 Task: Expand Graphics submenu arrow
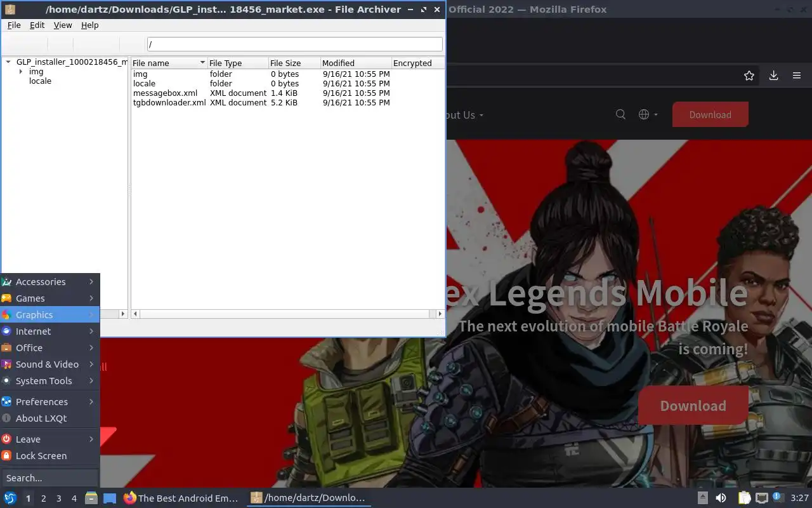(91, 315)
